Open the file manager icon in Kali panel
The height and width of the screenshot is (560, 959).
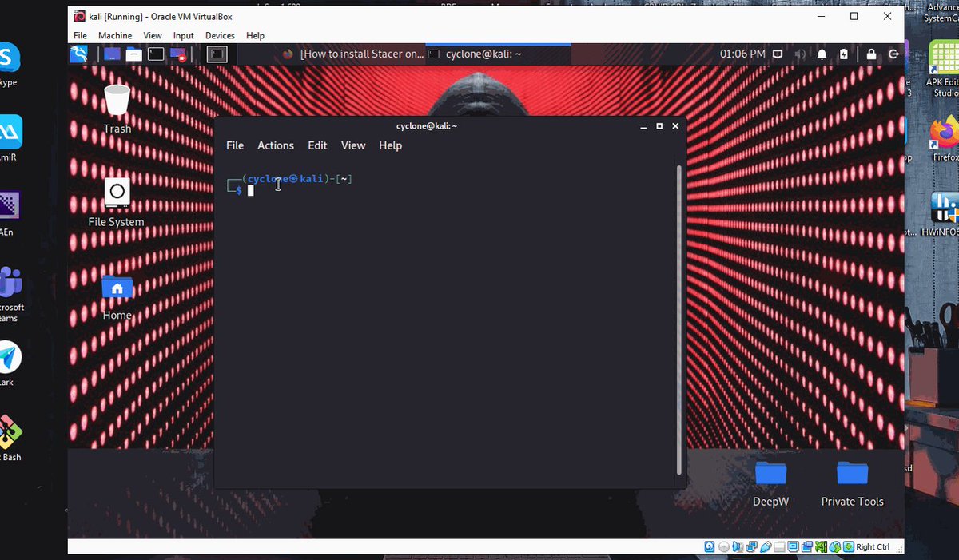133,54
